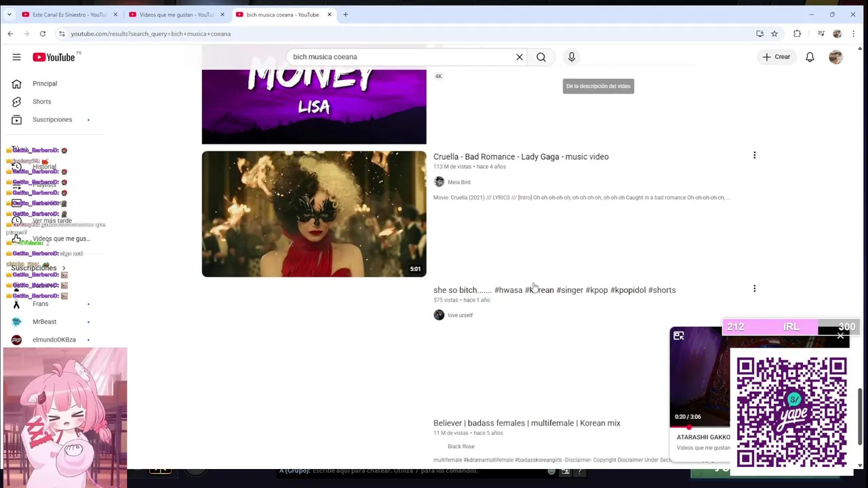
Task: Open the Mela Bird channel name
Action: (459, 182)
